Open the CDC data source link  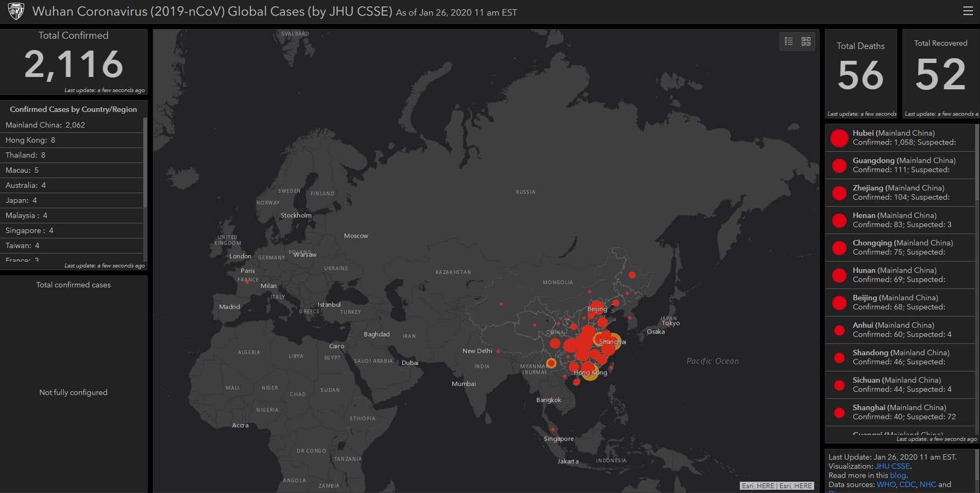coord(907,484)
